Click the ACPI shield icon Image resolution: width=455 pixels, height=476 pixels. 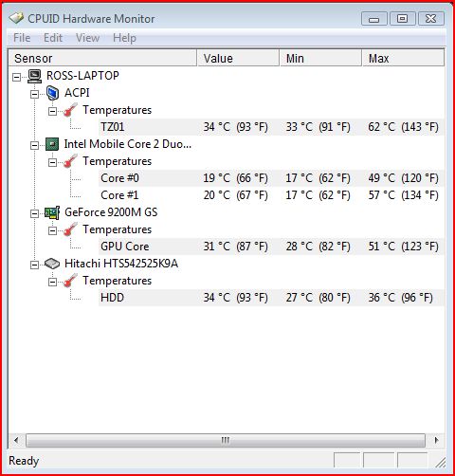[52, 93]
